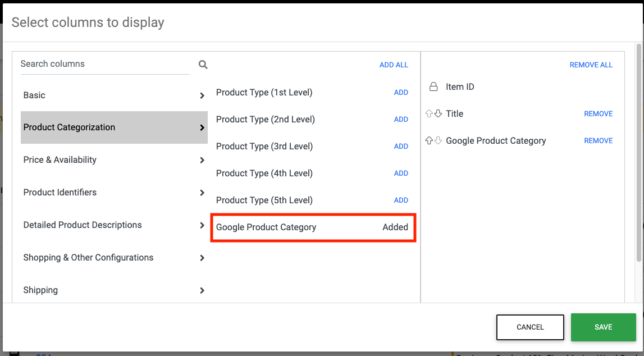Select the Shopping & Other Configurations category
Image resolution: width=644 pixels, height=356 pixels.
[x=88, y=258]
